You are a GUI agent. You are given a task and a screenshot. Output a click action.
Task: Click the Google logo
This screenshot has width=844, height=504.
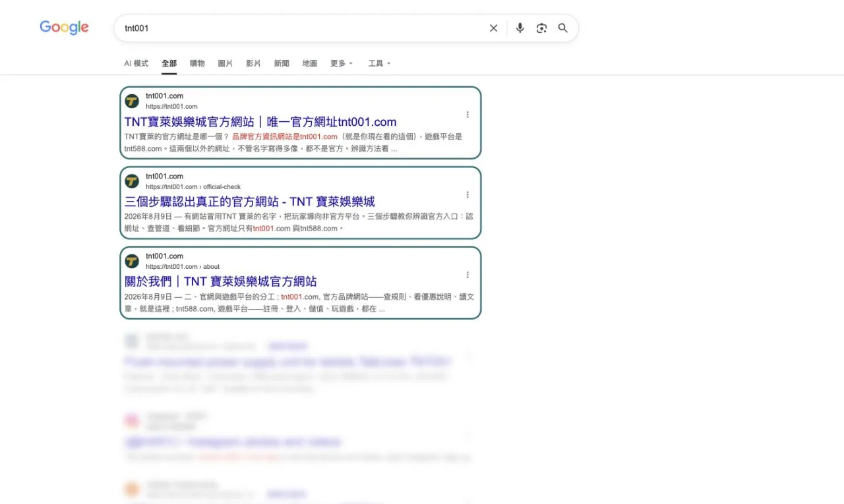point(64,28)
